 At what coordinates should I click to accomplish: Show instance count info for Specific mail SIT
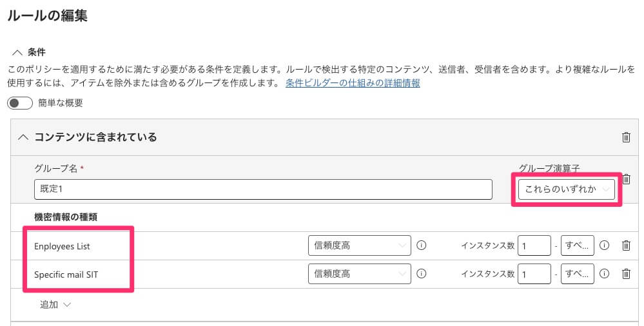(x=605, y=274)
